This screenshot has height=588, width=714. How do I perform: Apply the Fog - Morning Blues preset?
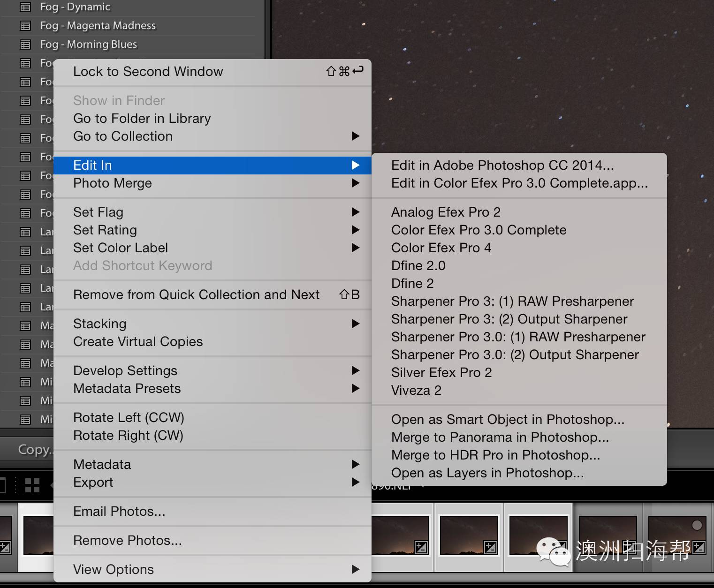(x=89, y=44)
